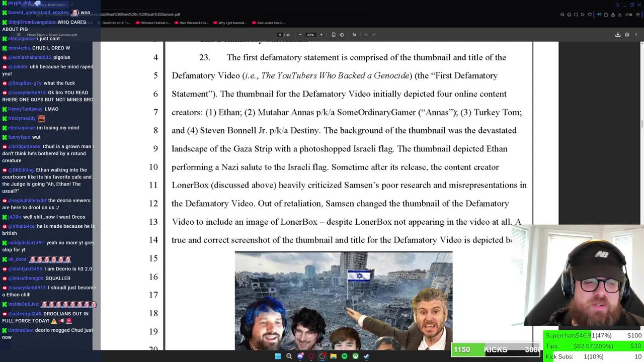
Task: Open Xbox app from the taskbar
Action: coord(355,356)
